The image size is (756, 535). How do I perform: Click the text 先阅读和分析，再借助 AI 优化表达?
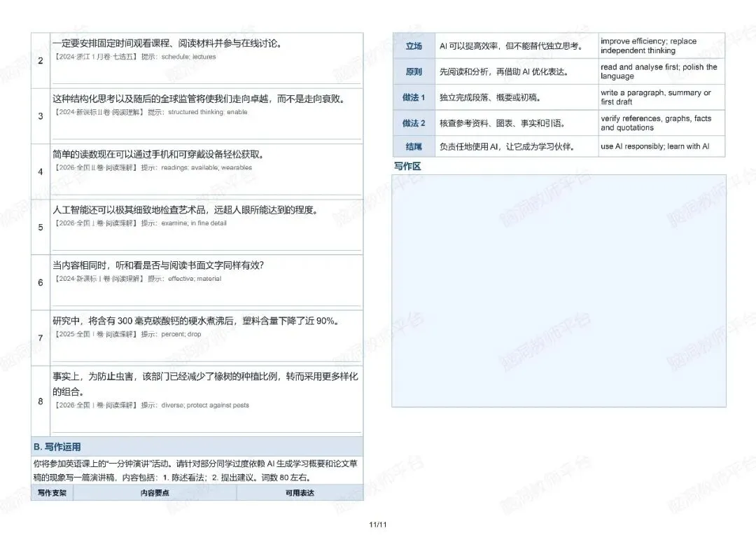pyautogui.click(x=504, y=72)
